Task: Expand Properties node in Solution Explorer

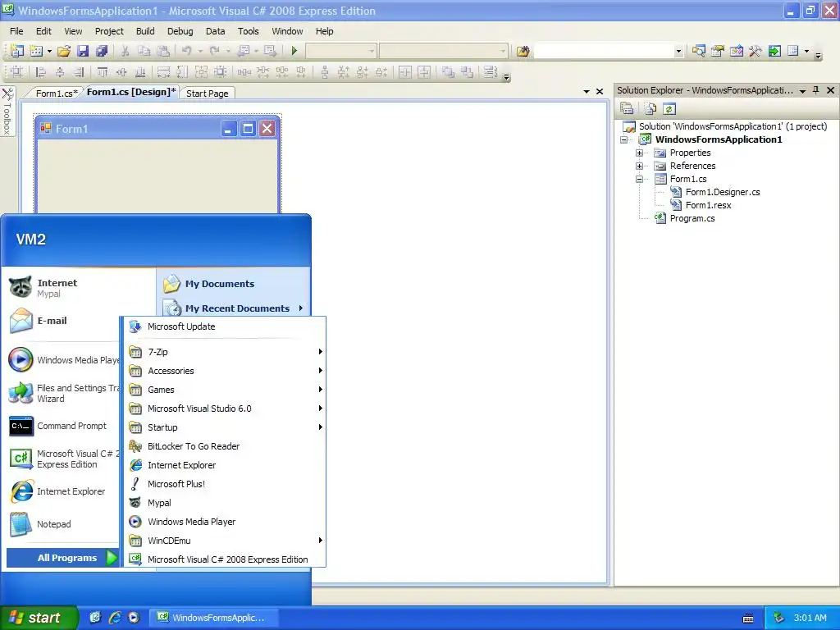Action: (639, 153)
